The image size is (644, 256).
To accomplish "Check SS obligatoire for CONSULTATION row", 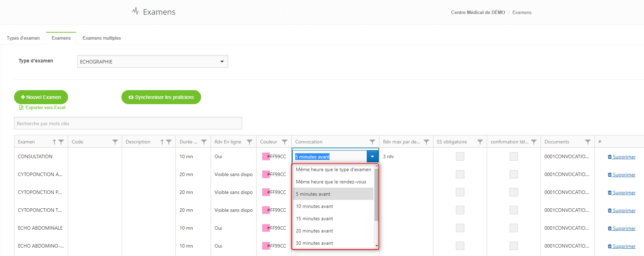I will pos(460,156).
